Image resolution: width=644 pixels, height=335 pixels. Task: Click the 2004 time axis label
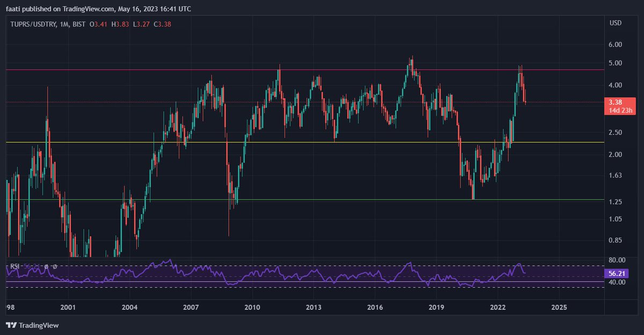tap(129, 307)
